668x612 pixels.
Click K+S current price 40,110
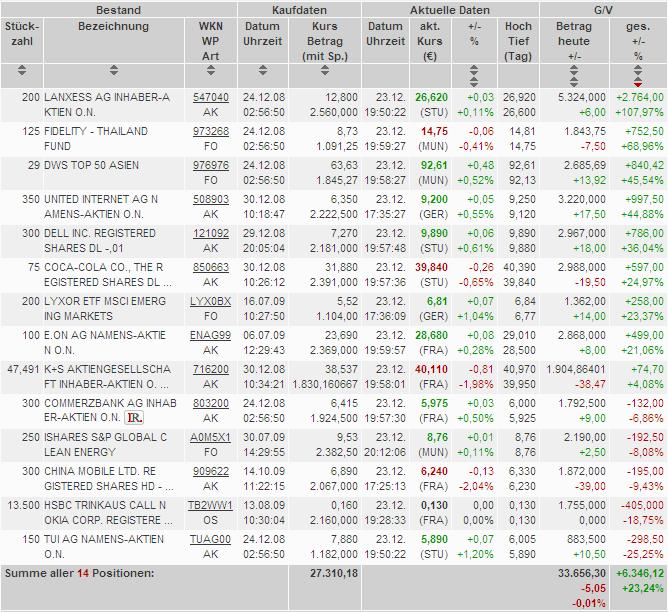pos(431,370)
